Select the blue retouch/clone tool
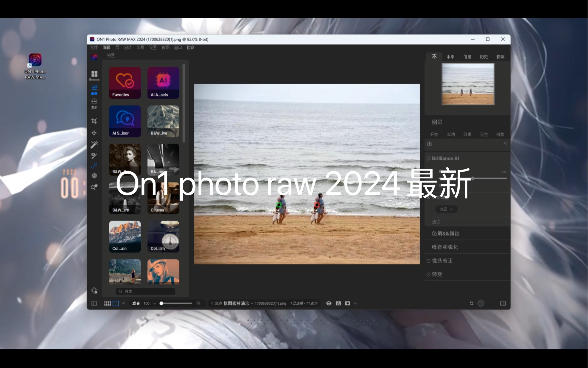The height and width of the screenshot is (368, 588). click(94, 166)
